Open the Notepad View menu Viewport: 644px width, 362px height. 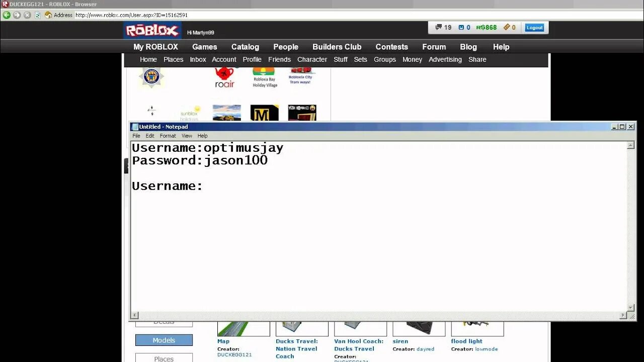(x=187, y=136)
